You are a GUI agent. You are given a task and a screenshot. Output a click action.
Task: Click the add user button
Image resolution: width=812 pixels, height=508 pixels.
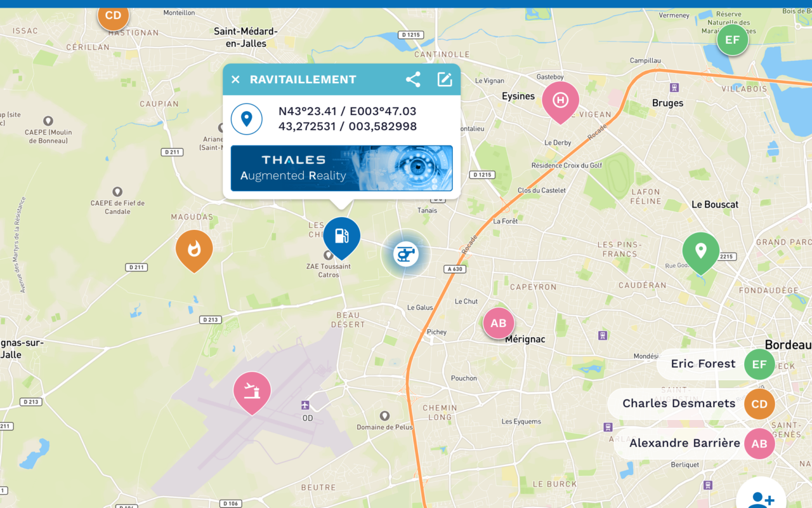[761, 495]
